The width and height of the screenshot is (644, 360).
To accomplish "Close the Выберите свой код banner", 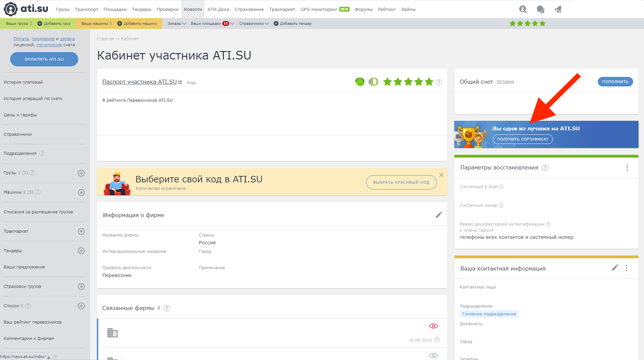I will [x=441, y=175].
